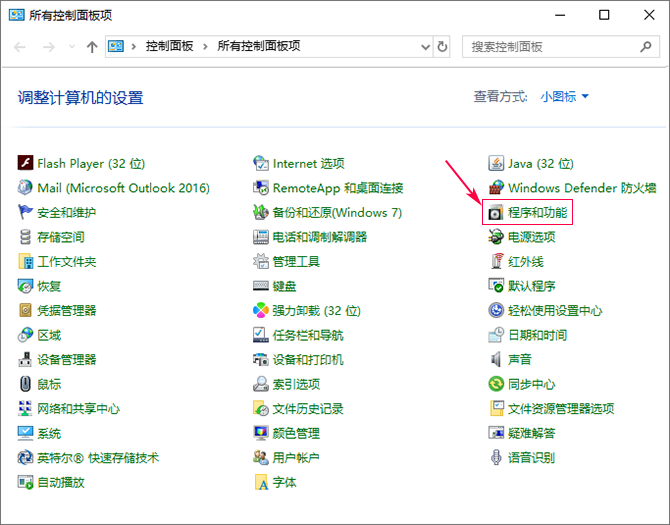
Task: Click the Back navigation arrow
Action: pos(20,47)
